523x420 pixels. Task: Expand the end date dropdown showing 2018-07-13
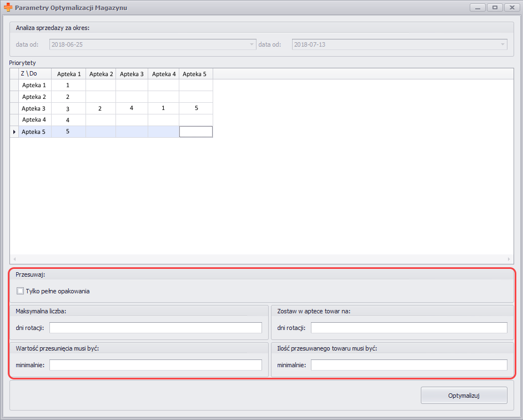tap(502, 44)
